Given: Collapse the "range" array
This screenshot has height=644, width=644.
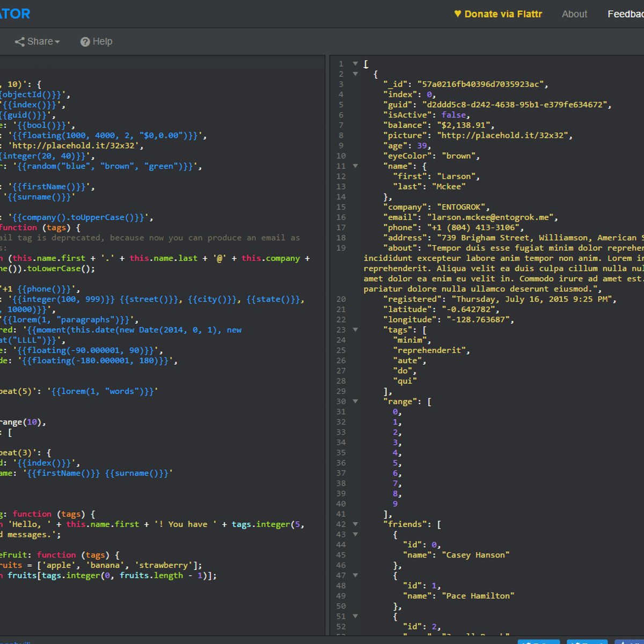Looking at the screenshot, I should [355, 401].
